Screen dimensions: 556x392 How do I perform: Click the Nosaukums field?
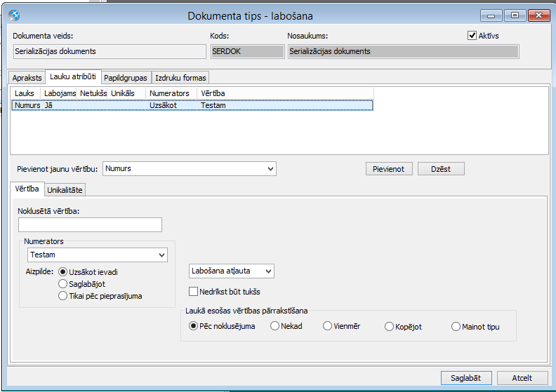[404, 51]
